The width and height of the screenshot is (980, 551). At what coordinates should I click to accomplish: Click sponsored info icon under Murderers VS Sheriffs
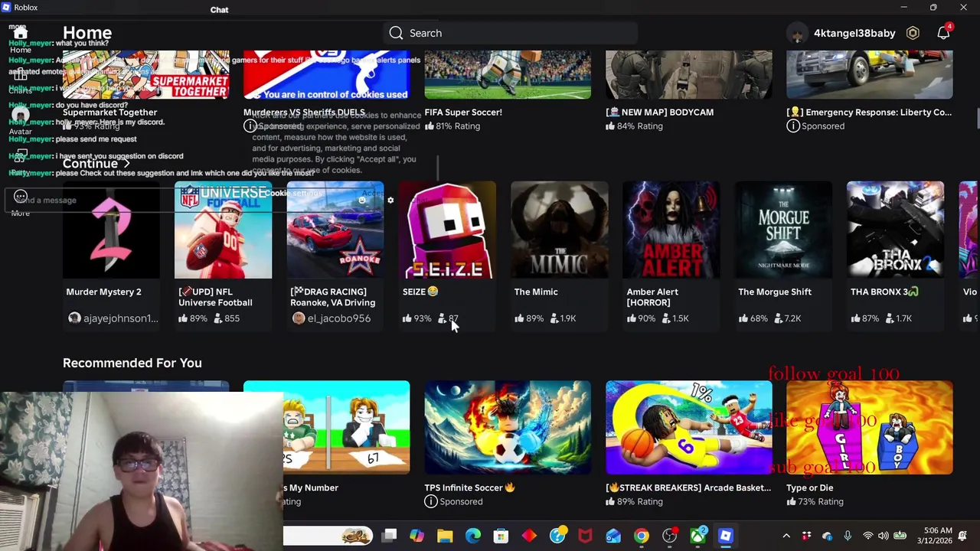pos(250,126)
